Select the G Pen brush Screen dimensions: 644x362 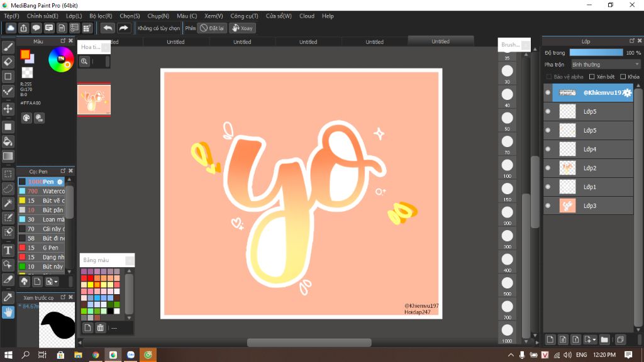[x=42, y=248]
